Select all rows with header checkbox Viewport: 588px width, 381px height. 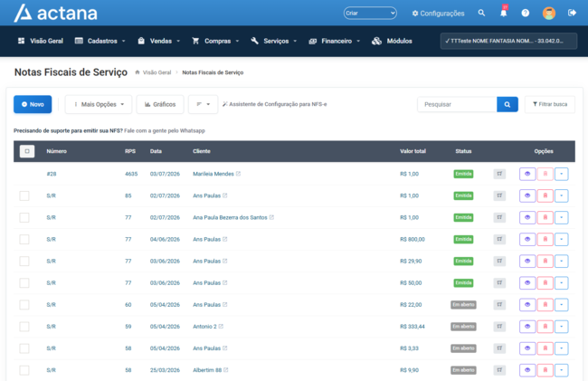(x=27, y=151)
